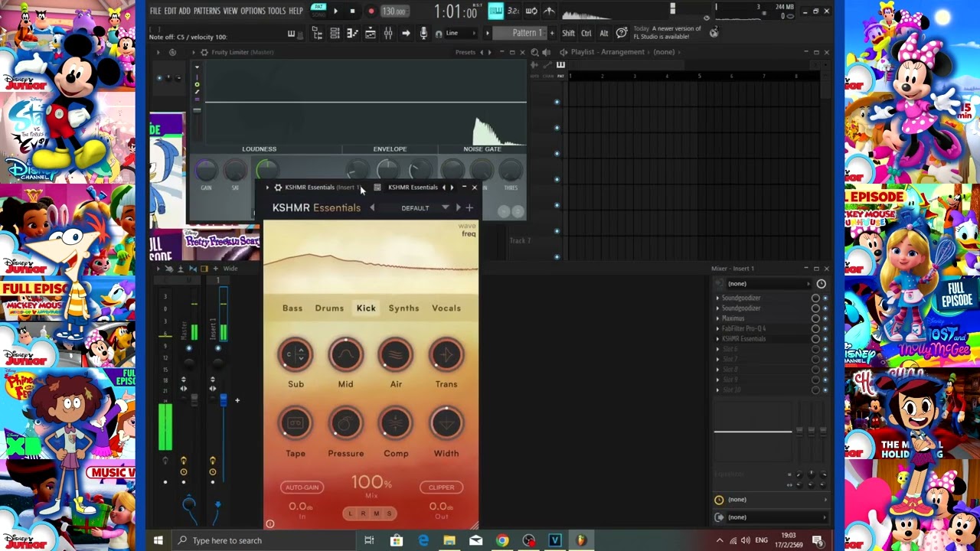
Task: Select the Bass tab
Action: tap(292, 308)
